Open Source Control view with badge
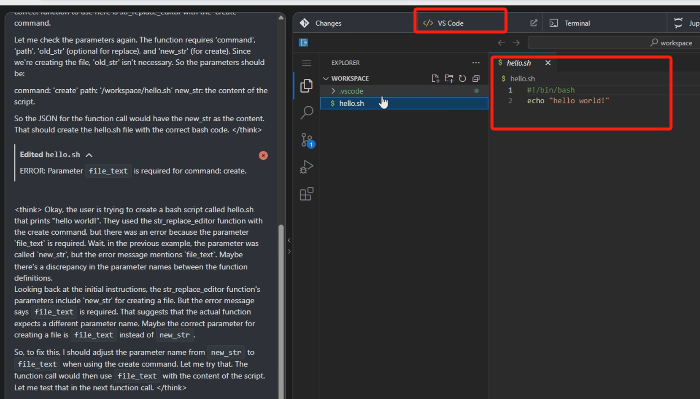Screen dimensions: 700x399 coord(307,140)
